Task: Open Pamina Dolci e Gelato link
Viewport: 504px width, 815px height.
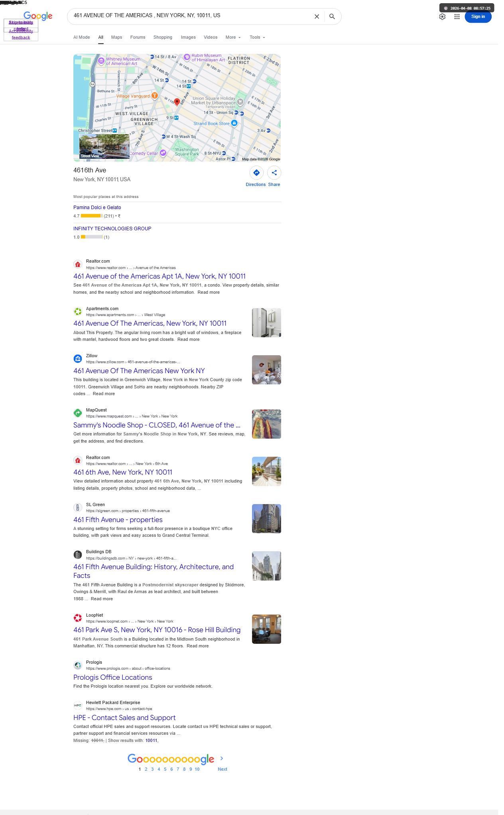Action: click(97, 208)
